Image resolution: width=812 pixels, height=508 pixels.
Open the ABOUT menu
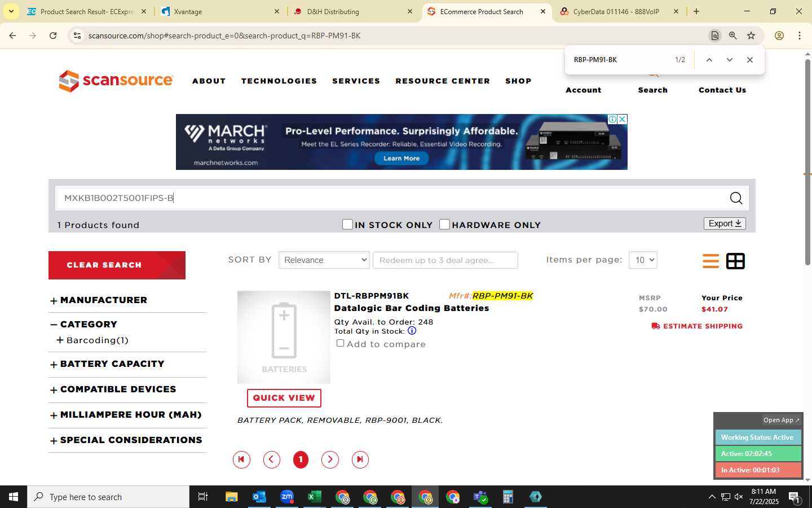click(209, 81)
